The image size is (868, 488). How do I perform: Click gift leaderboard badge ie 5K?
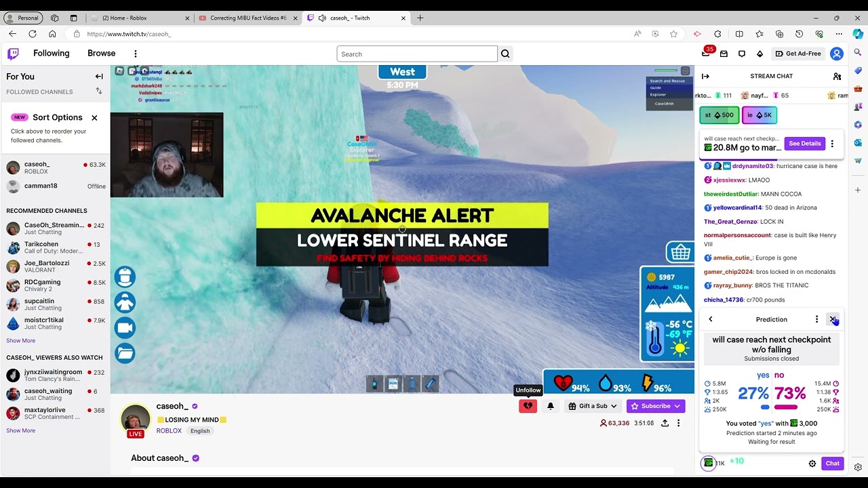click(x=759, y=115)
